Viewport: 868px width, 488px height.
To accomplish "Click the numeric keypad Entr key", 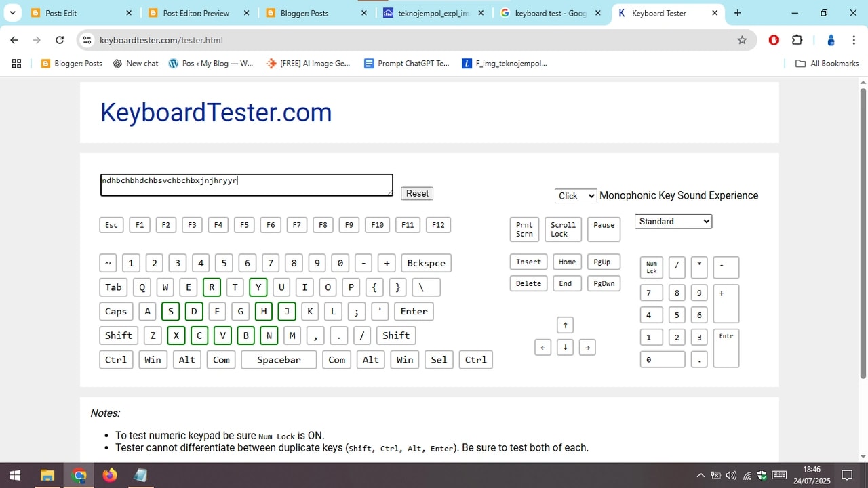I will pos(726,348).
